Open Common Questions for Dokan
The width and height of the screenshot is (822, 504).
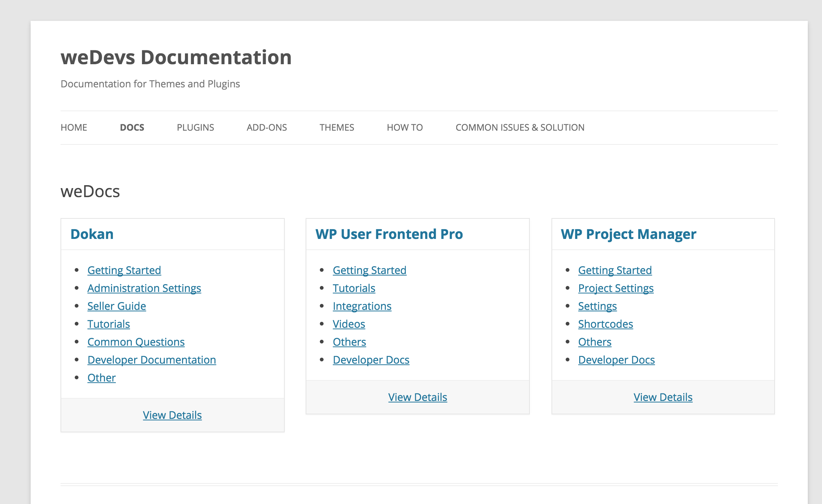coord(136,342)
